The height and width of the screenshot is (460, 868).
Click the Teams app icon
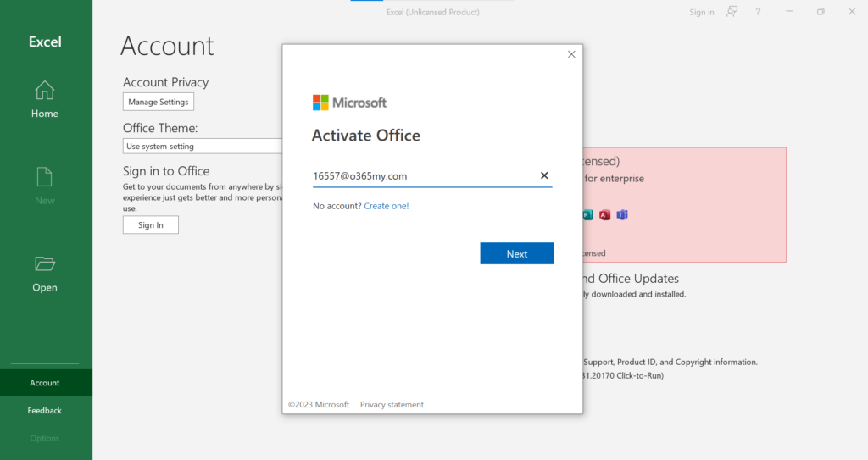(x=622, y=215)
